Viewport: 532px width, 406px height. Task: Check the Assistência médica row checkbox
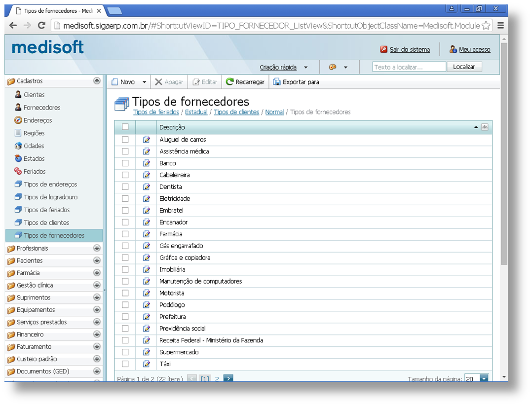pyautogui.click(x=125, y=151)
